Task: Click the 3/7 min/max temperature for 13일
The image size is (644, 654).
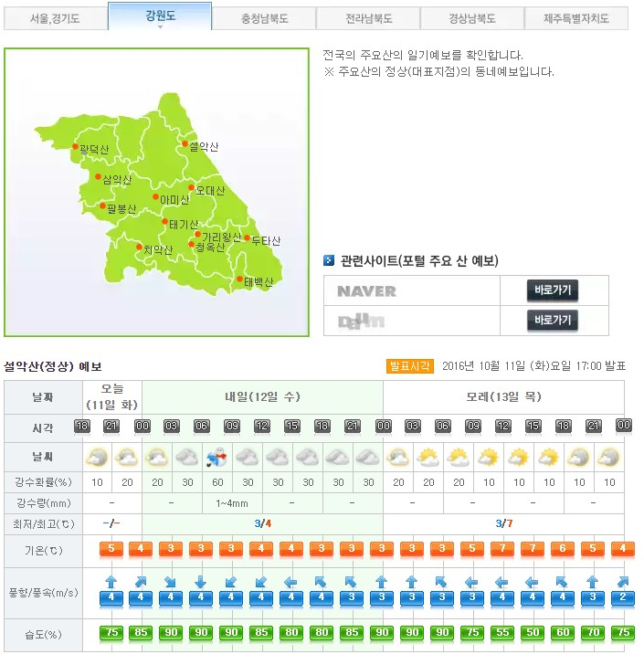Action: click(504, 523)
